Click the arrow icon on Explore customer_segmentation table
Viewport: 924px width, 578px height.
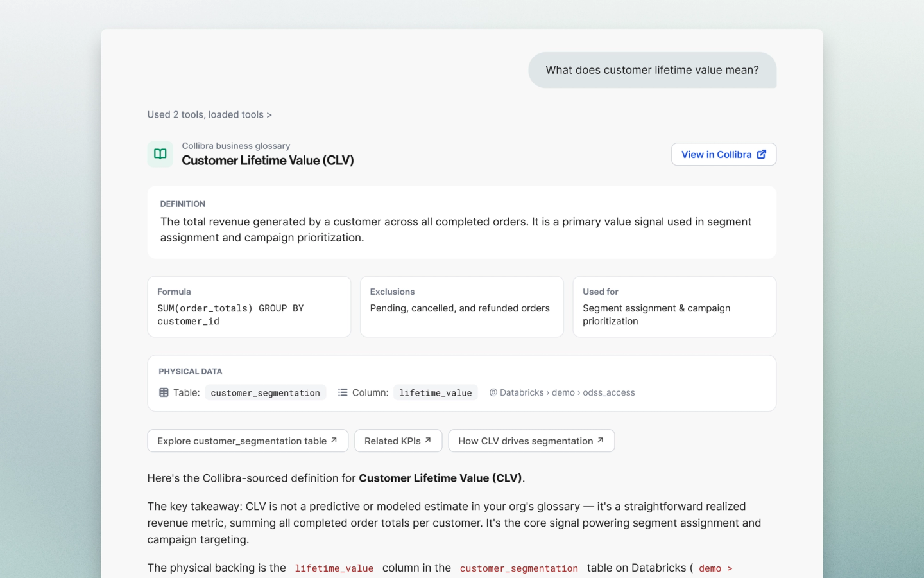pyautogui.click(x=334, y=440)
